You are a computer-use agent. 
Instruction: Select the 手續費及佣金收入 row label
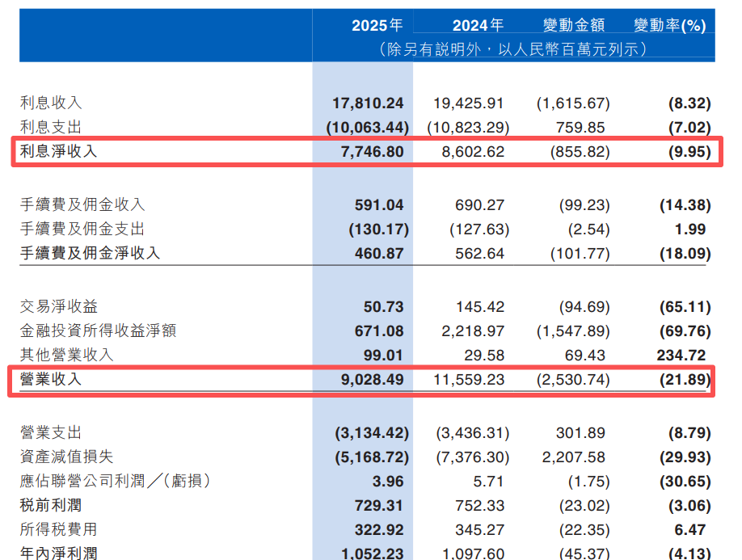point(82,204)
